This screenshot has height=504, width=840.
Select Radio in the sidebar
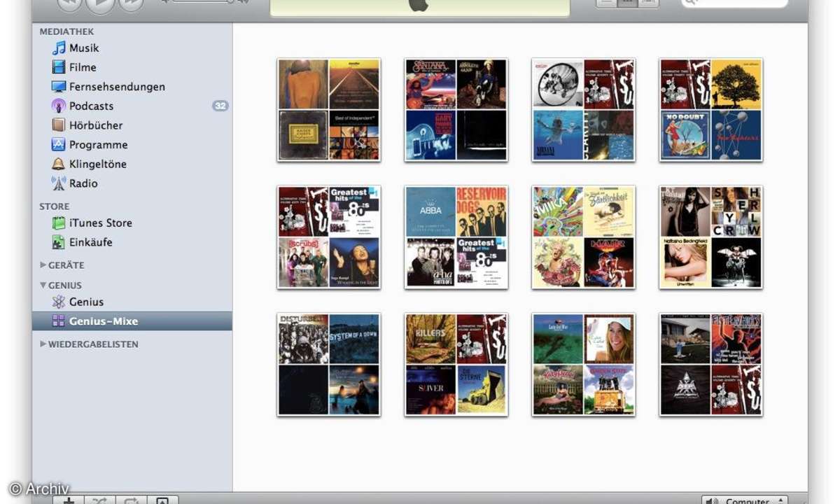83,183
